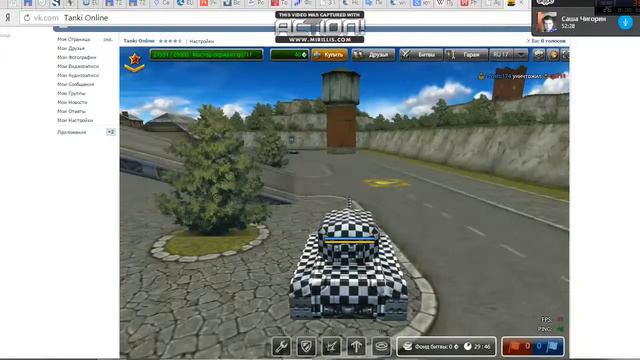Expand the RU 17 server dropdown
The image size is (640, 360).
(x=521, y=54)
